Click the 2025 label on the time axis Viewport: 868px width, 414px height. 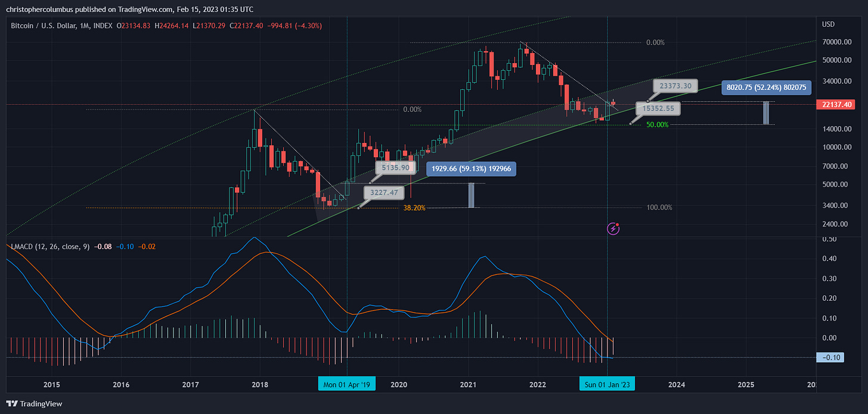746,385
